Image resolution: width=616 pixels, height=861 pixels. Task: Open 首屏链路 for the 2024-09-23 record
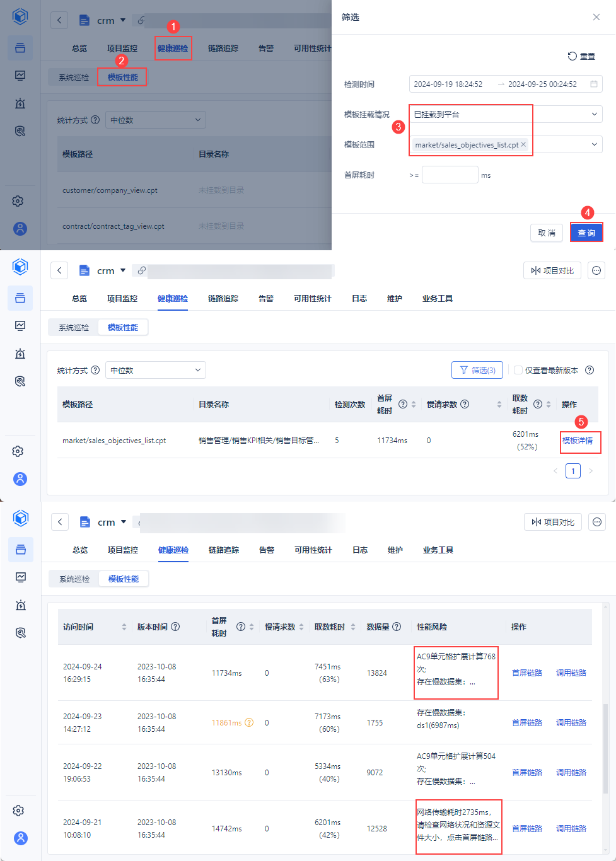coord(527,722)
